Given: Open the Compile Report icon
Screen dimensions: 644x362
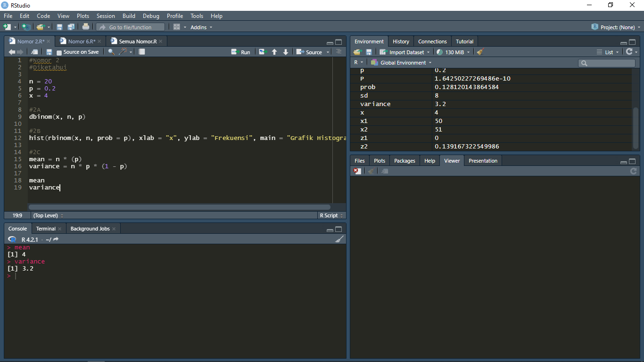Looking at the screenshot, I should [141, 52].
